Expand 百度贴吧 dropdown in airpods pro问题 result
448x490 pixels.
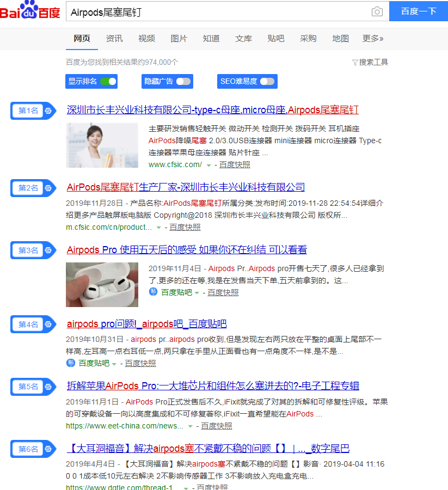click(114, 364)
